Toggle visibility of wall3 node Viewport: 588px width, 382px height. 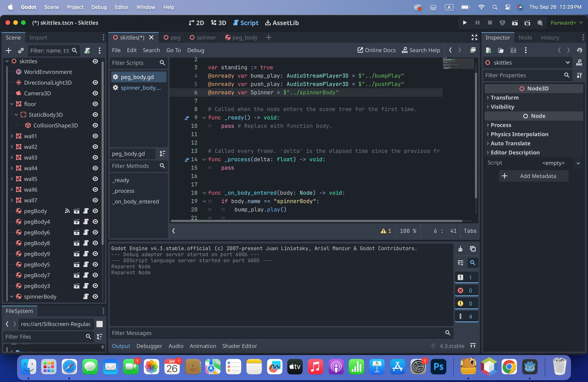pyautogui.click(x=95, y=157)
